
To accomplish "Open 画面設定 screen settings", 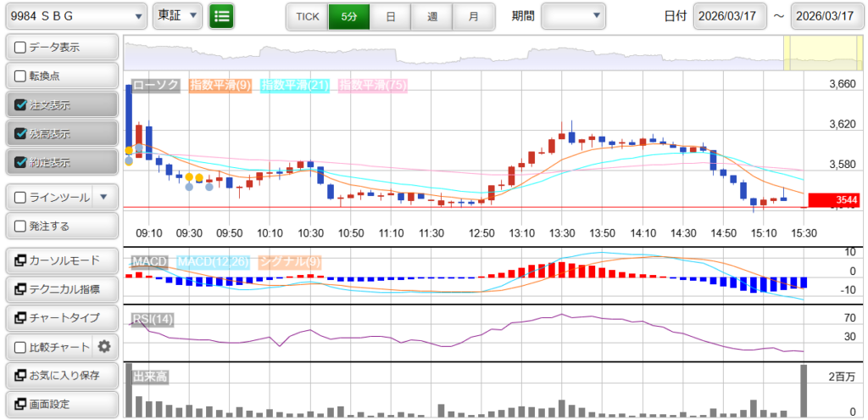I will point(61,404).
